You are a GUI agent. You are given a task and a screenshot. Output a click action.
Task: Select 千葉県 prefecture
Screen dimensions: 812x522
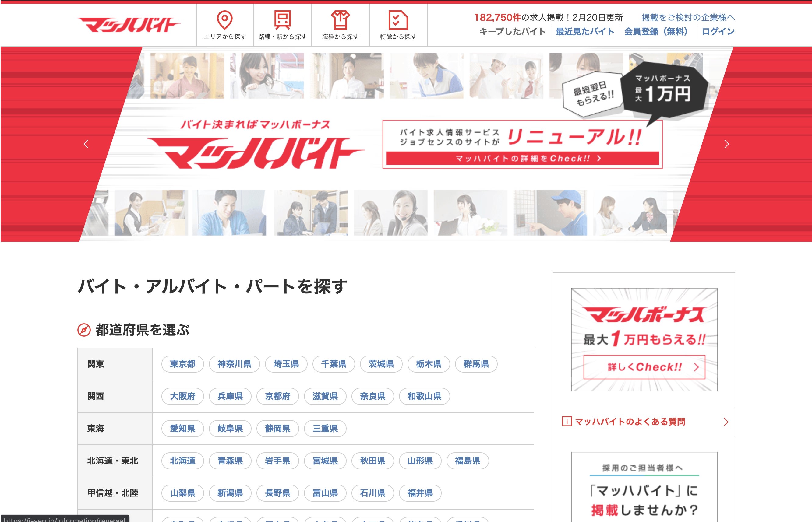click(x=334, y=364)
